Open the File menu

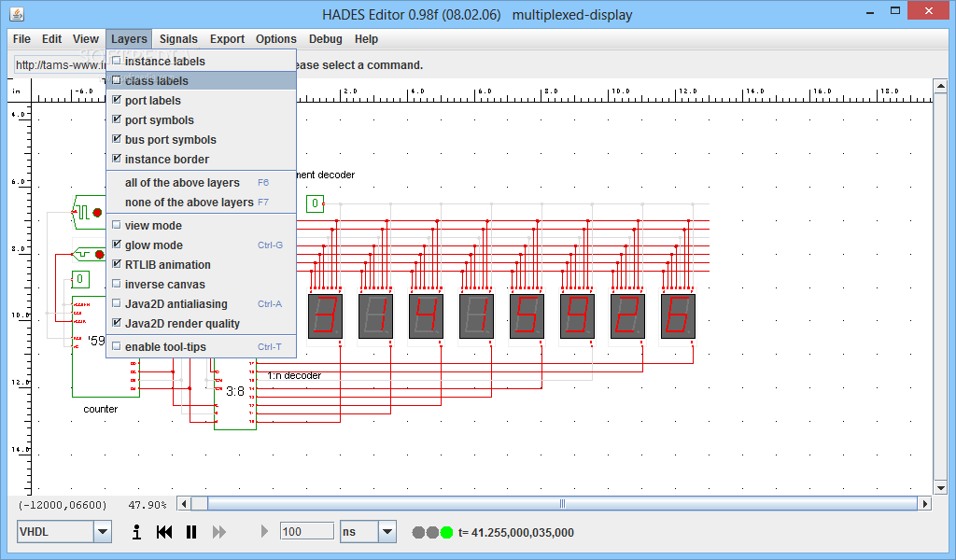click(21, 39)
